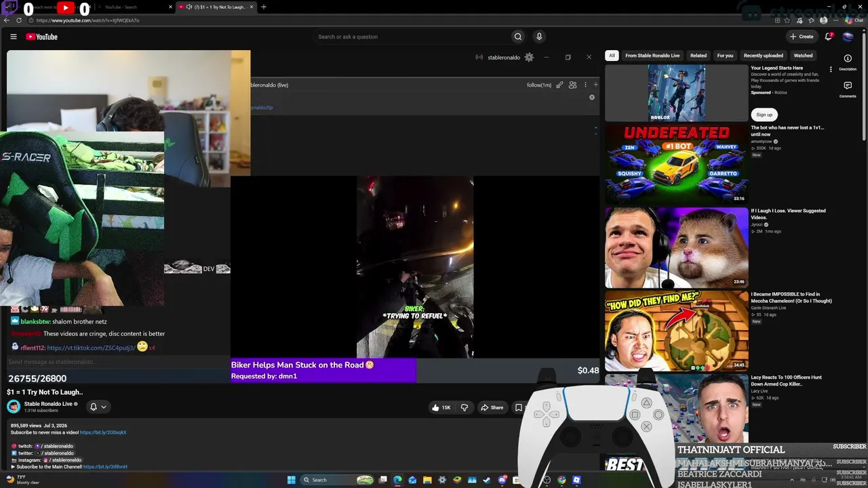Start voice search with the microphone icon
Image resolution: width=868 pixels, height=488 pixels.
pos(539,37)
